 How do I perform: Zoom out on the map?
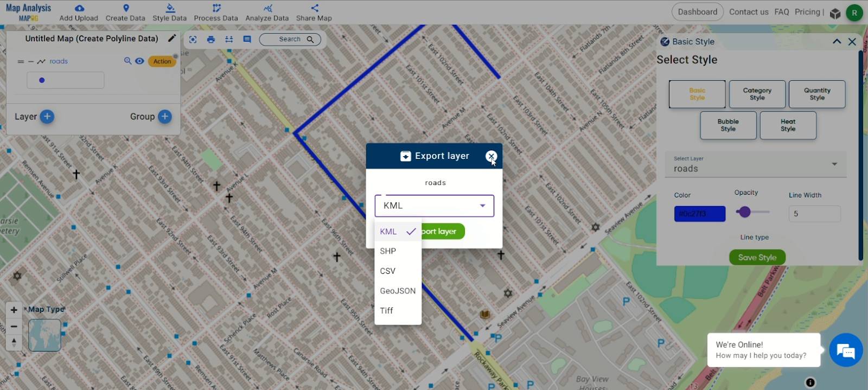click(14, 326)
